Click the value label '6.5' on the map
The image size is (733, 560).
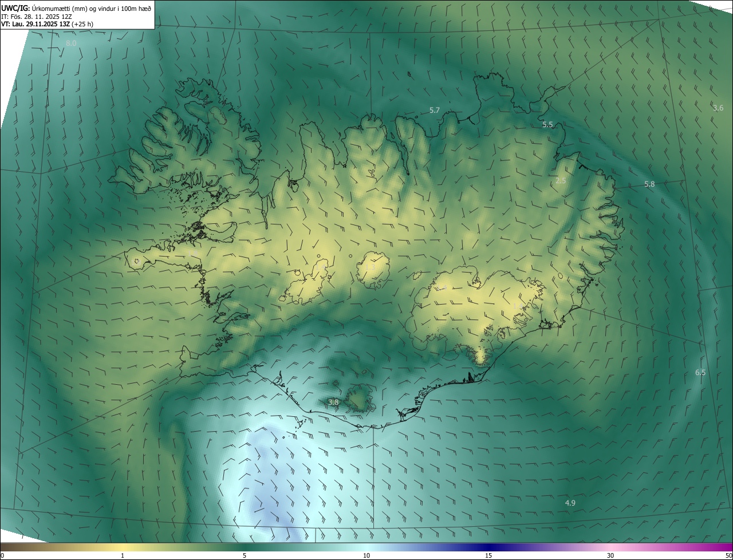[x=700, y=372]
